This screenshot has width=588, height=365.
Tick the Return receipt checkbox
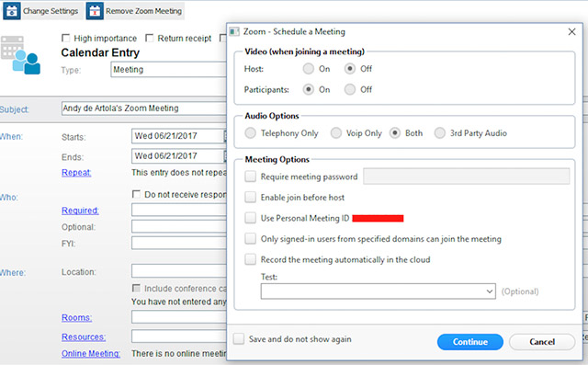click(x=149, y=38)
